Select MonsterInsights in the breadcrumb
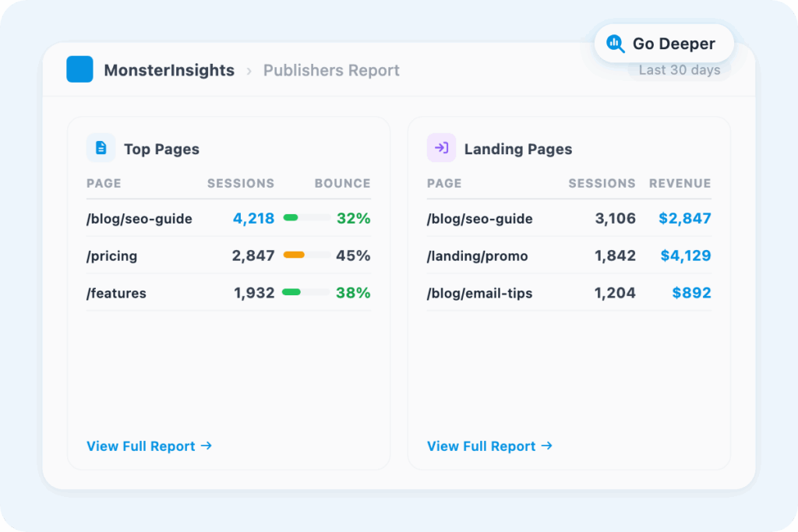The height and width of the screenshot is (532, 798). (x=169, y=71)
